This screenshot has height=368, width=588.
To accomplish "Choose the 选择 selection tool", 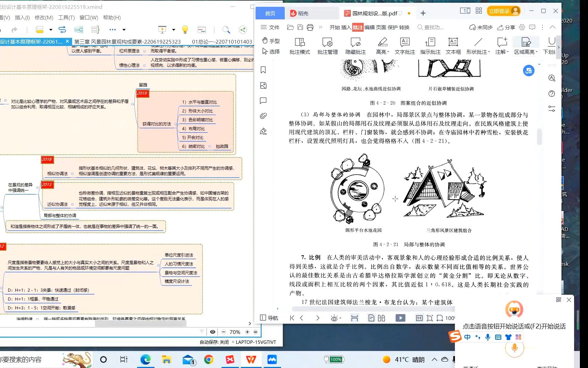I will [x=271, y=51].
